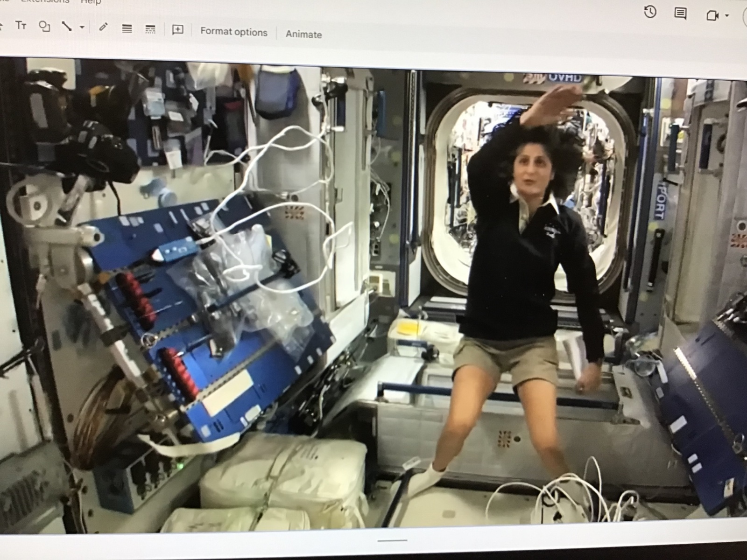Image resolution: width=747 pixels, height=560 pixels.
Task: Start a video call with camera icon
Action: [x=712, y=15]
